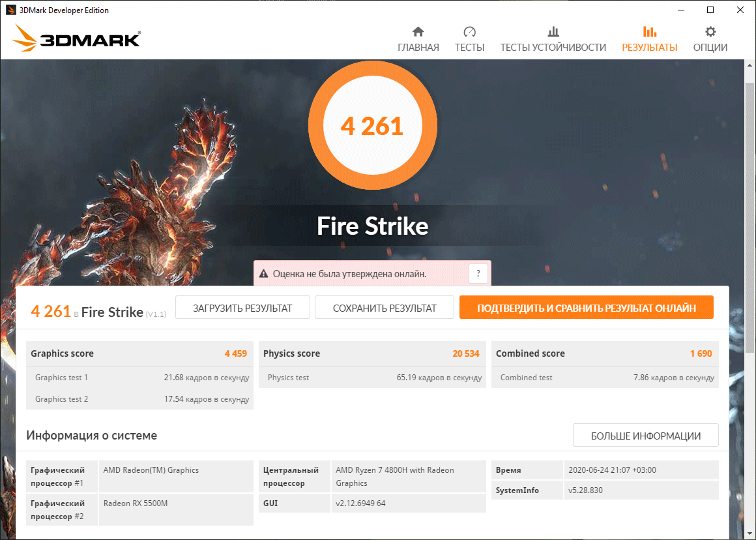Click the Graphics score value 4 459
This screenshot has height=540, width=756.
point(236,353)
